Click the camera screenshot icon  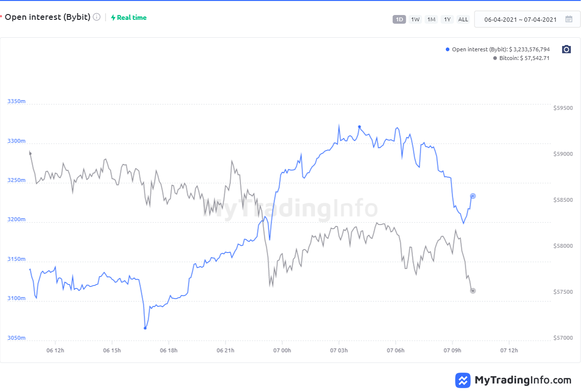tap(566, 49)
